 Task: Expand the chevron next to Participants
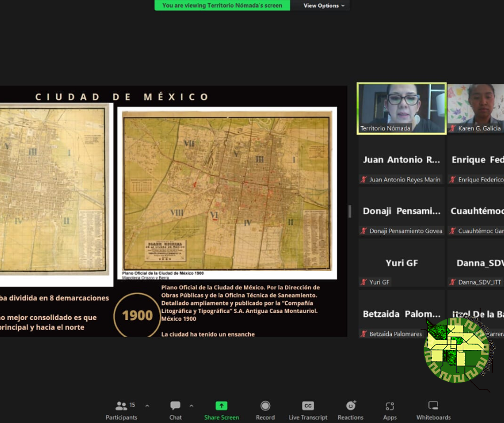click(x=147, y=406)
